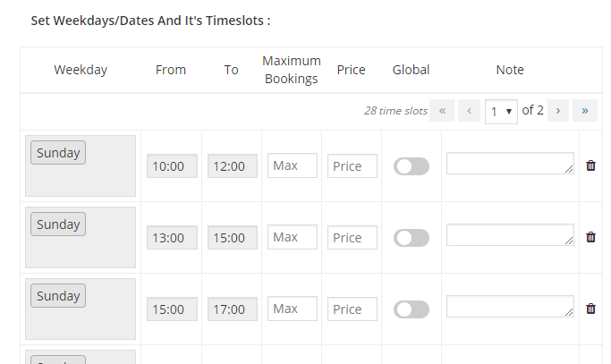Go to previous page of time slots
The width and height of the screenshot is (611, 364).
tap(469, 111)
